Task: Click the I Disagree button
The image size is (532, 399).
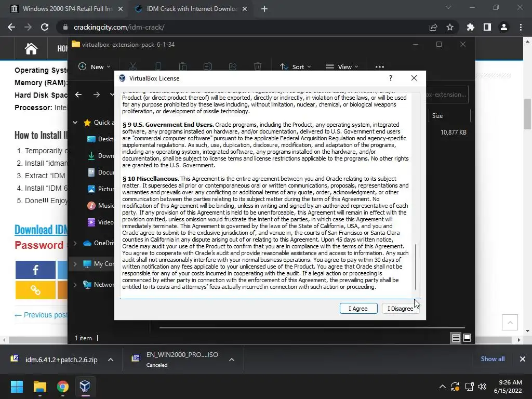Action: tap(401, 309)
